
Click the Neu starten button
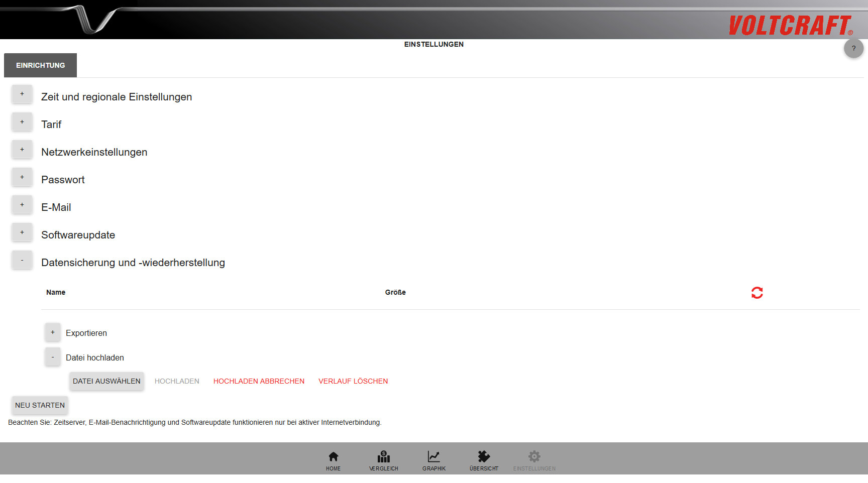40,405
